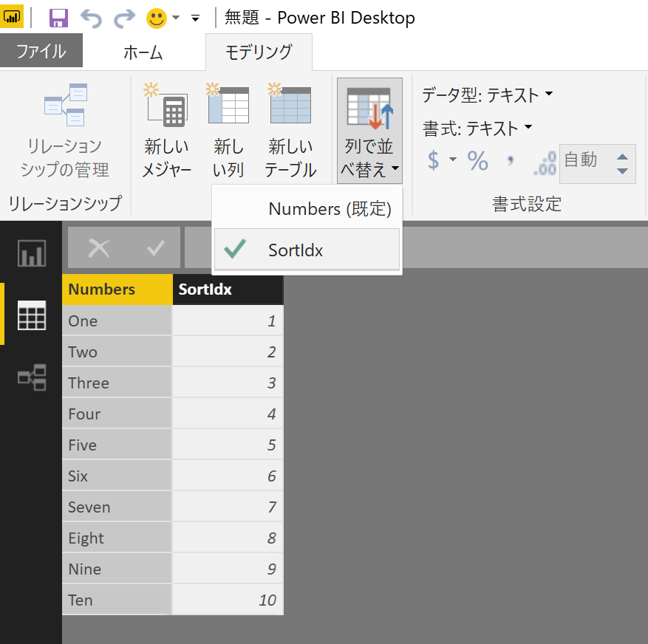The image size is (648, 644).
Task: Increase decimal places with up arrow
Action: (x=622, y=157)
